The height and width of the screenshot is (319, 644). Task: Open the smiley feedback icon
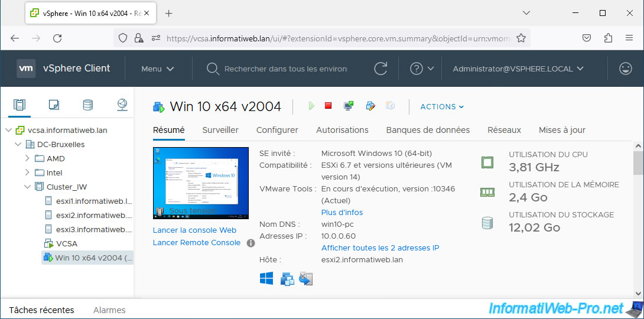pyautogui.click(x=625, y=69)
